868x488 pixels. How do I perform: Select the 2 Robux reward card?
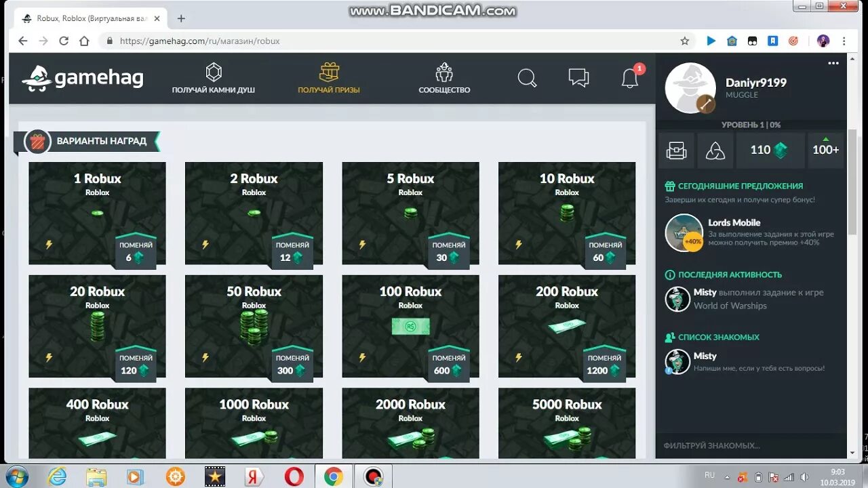254,213
